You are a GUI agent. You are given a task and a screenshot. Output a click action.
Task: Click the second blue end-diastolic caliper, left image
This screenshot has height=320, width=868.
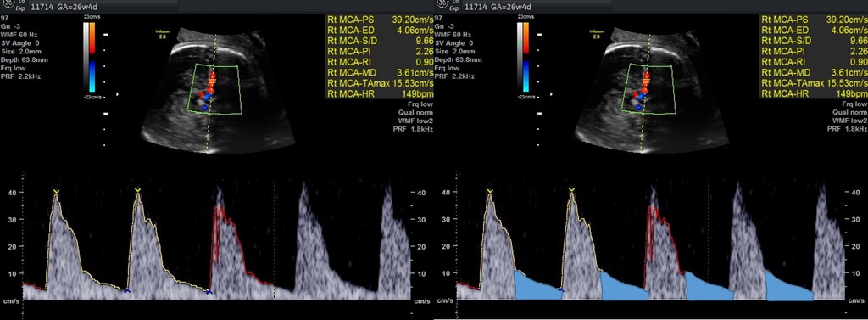209,291
